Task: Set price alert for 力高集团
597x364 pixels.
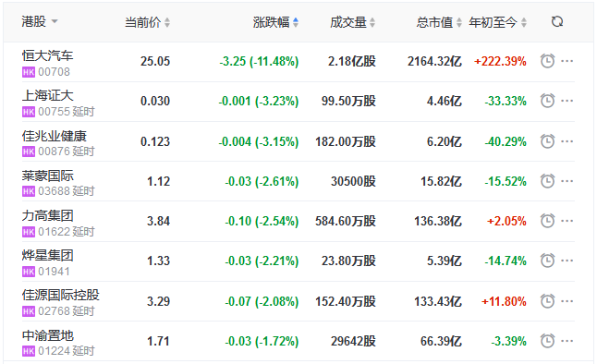Action: 547,221
